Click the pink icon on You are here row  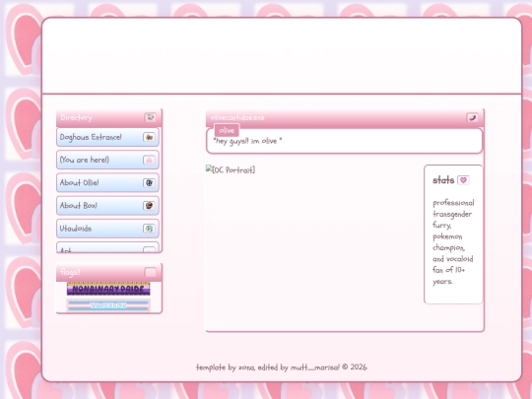click(x=149, y=160)
